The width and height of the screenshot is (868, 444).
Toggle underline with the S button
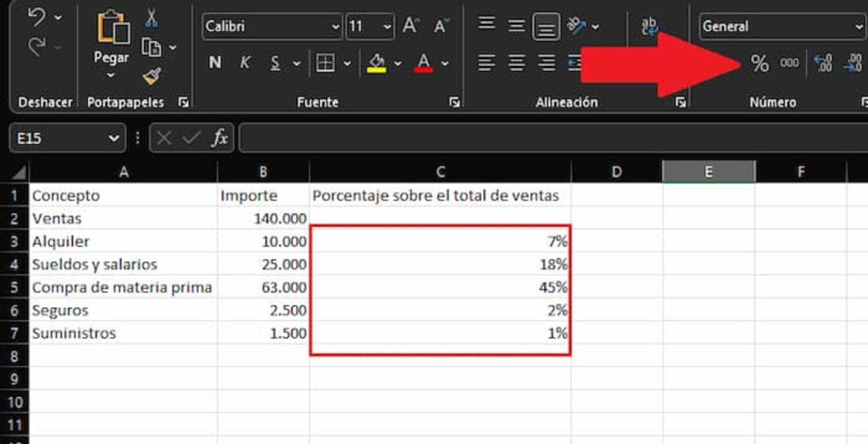(x=275, y=64)
